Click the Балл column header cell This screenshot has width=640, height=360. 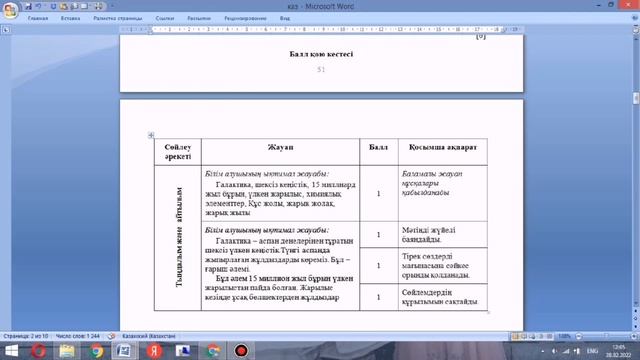[x=379, y=152]
